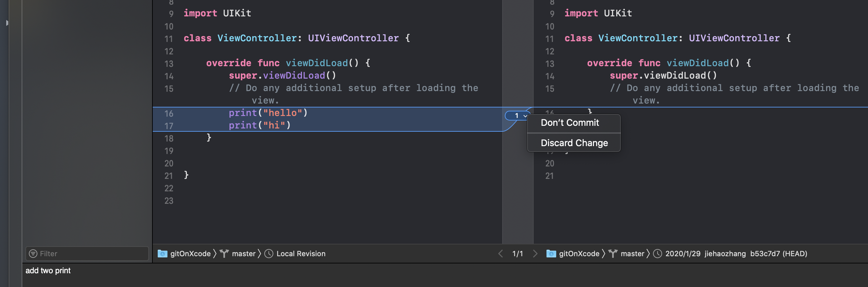The height and width of the screenshot is (287, 868).
Task: Click class ViewController line in left editor
Action: pos(297,38)
